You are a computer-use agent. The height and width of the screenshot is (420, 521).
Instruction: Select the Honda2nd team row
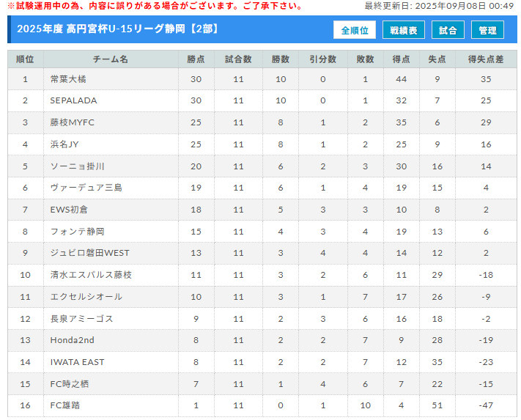(x=262, y=340)
